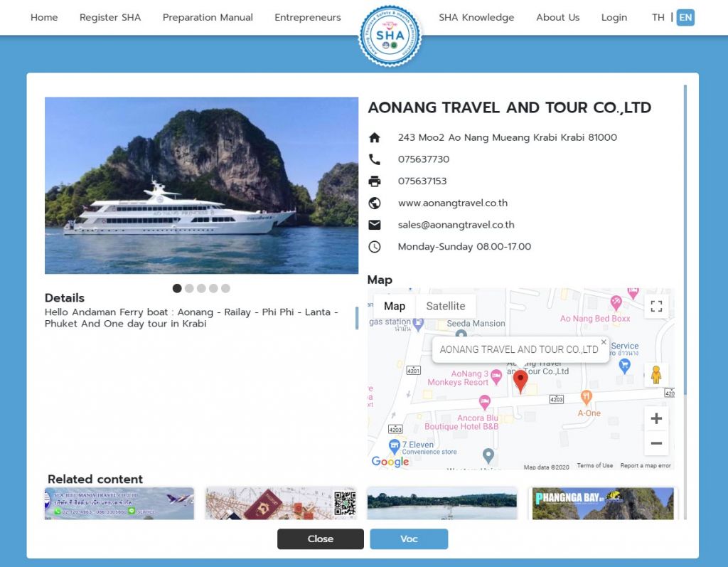Screen dimensions: 728x567
Task: Click the red map location pin
Action: tap(520, 381)
